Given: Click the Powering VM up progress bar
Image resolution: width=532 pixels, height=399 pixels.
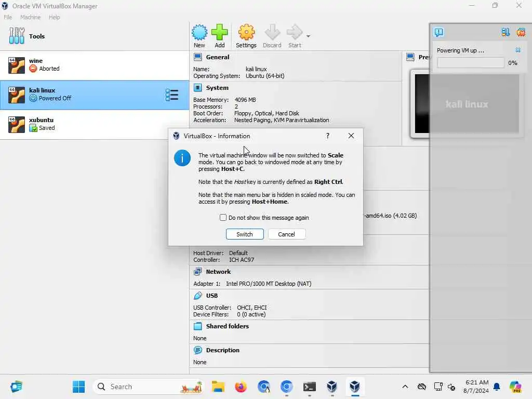Looking at the screenshot, I should click(x=470, y=63).
